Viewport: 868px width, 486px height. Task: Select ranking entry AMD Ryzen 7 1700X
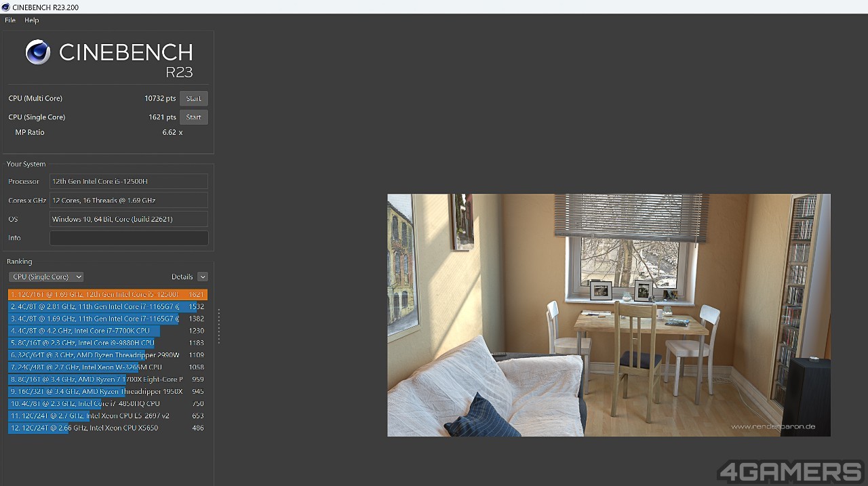[x=108, y=380]
